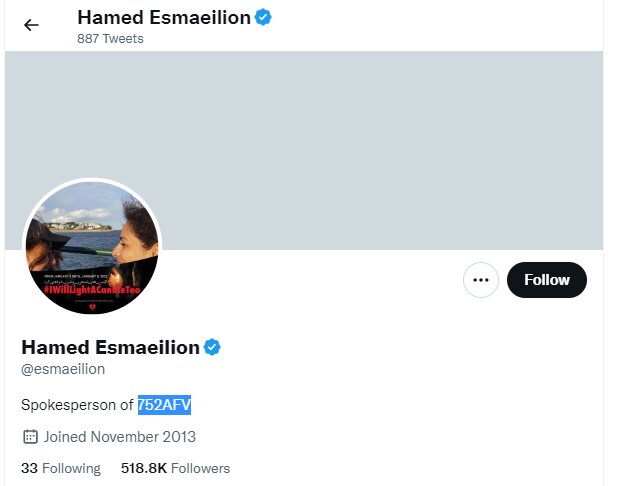
Task: Click the back arrow icon
Action: 32,25
